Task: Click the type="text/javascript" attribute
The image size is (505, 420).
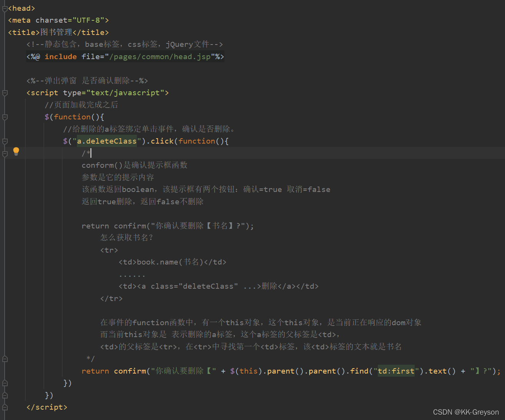Action: pyautogui.click(x=114, y=93)
